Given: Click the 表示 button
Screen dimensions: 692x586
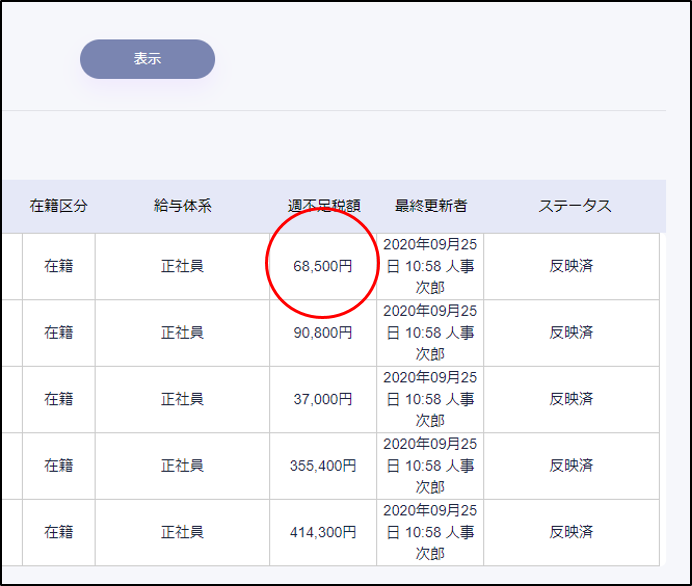Looking at the screenshot, I should [x=147, y=59].
